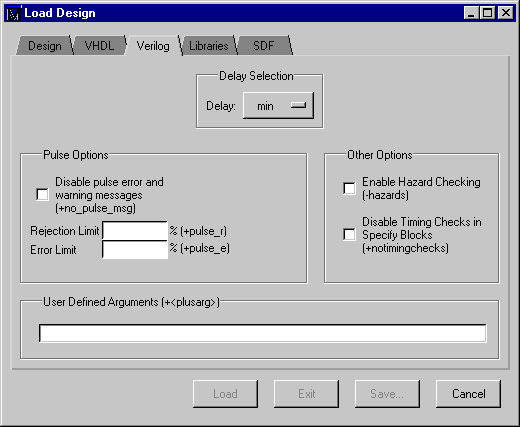The height and width of the screenshot is (427, 520).
Task: Minimize the Load Design window
Action: [x=471, y=13]
